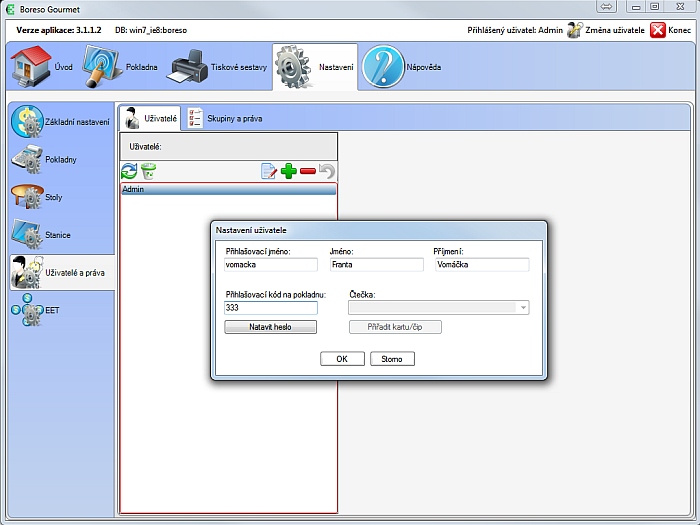Image resolution: width=700 pixels, height=525 pixels.
Task: Expand the Čtečka dropdown
Action: [x=523, y=308]
